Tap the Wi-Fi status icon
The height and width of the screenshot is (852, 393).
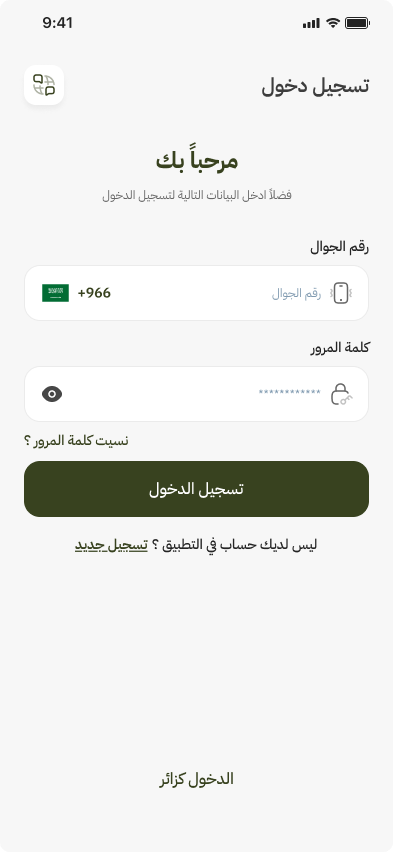tap(333, 23)
